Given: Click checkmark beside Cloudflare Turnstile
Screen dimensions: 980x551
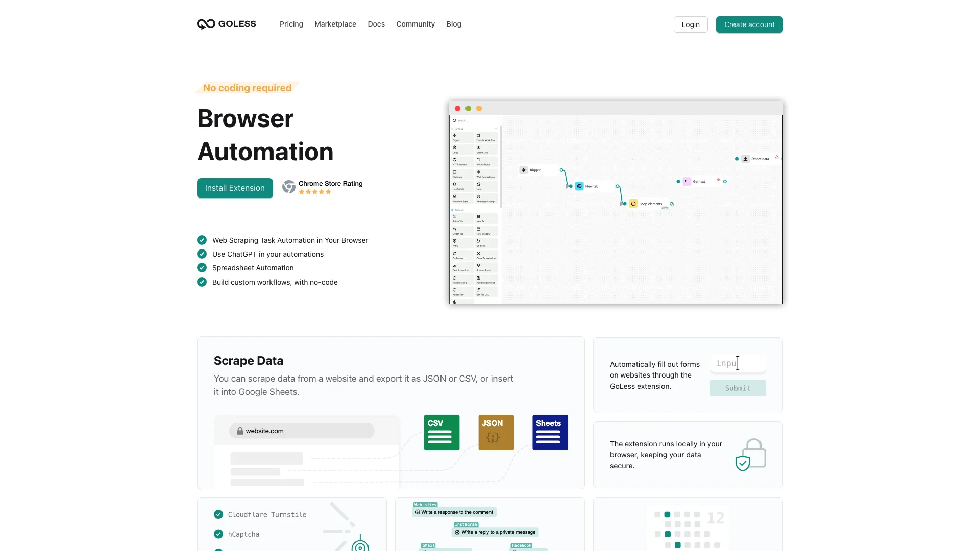Looking at the screenshot, I should point(218,514).
